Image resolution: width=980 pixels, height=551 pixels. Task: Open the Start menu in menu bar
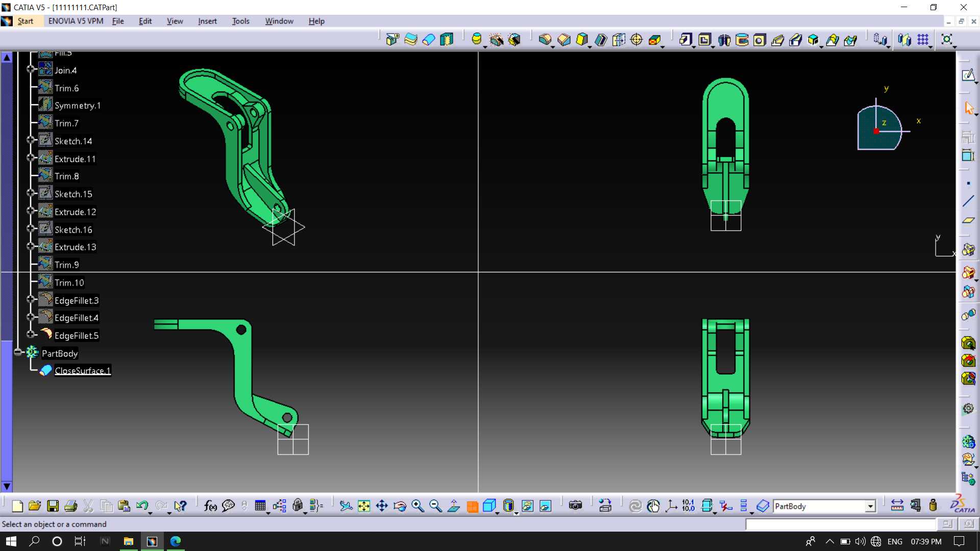tap(25, 21)
